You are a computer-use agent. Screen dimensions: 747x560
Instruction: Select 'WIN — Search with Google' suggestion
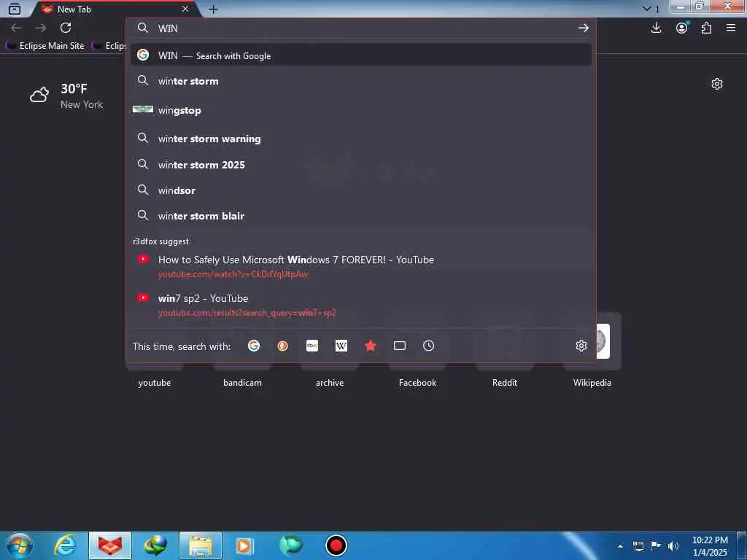click(x=360, y=55)
